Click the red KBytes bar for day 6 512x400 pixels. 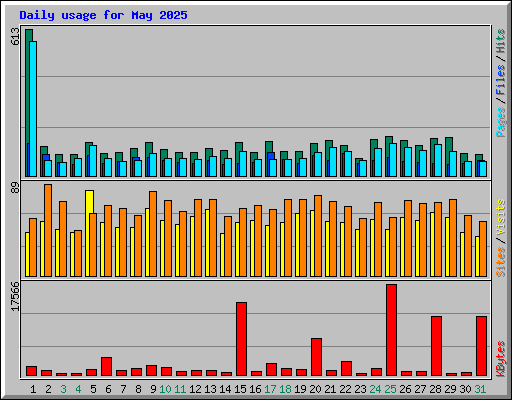[x=106, y=366]
